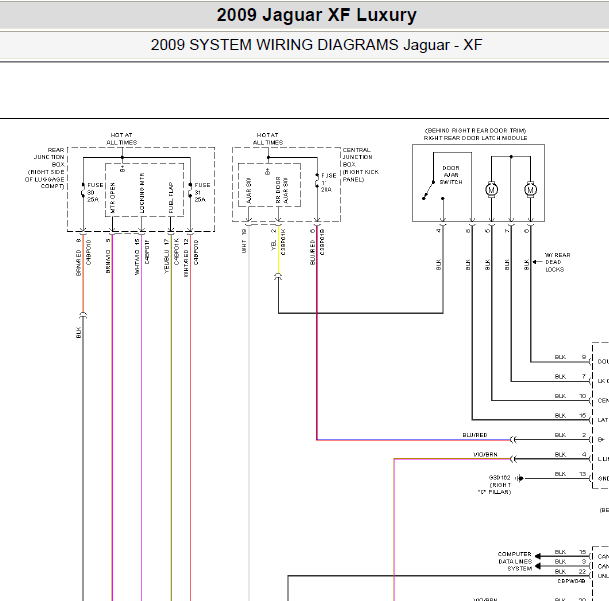Image resolution: width=609 pixels, height=601 pixels.
Task: Click the inline connector joining BLU/RED to BLK wire
Action: pyautogui.click(x=513, y=440)
